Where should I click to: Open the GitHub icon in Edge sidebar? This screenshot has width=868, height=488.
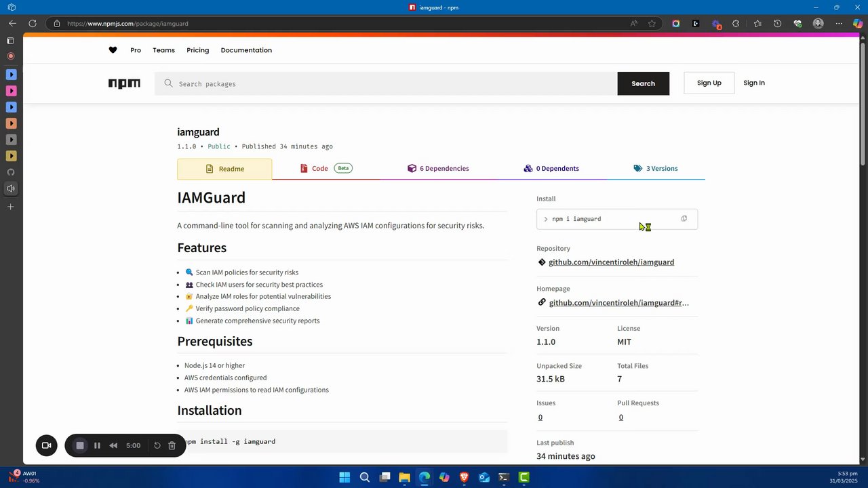11,172
